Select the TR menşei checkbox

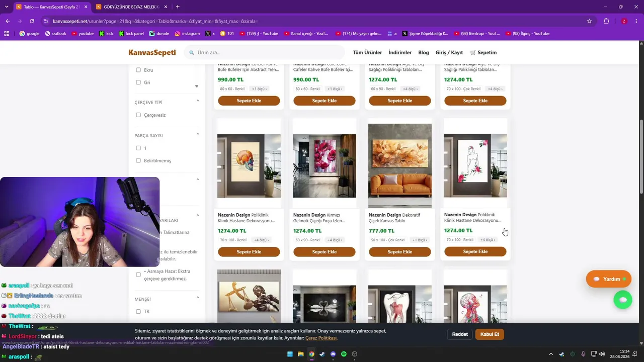click(138, 312)
